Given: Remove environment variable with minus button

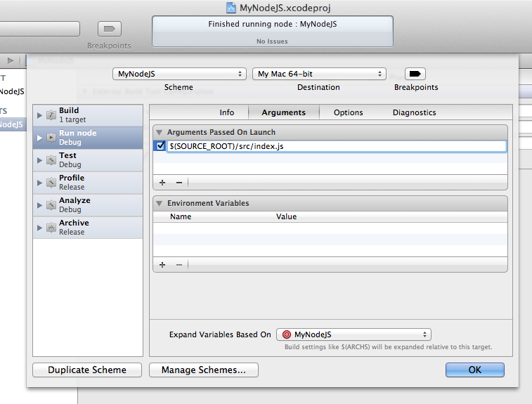Looking at the screenshot, I should (179, 265).
